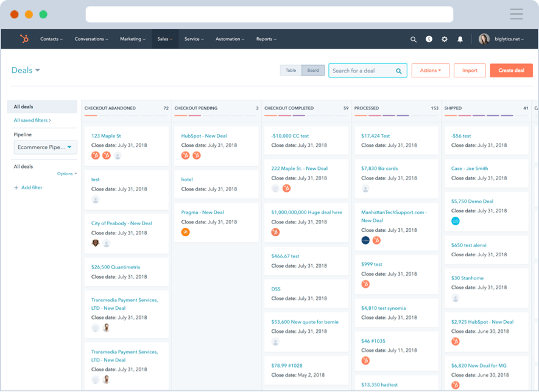
Task: Click the user avatar photo in the navbar
Action: click(x=484, y=39)
